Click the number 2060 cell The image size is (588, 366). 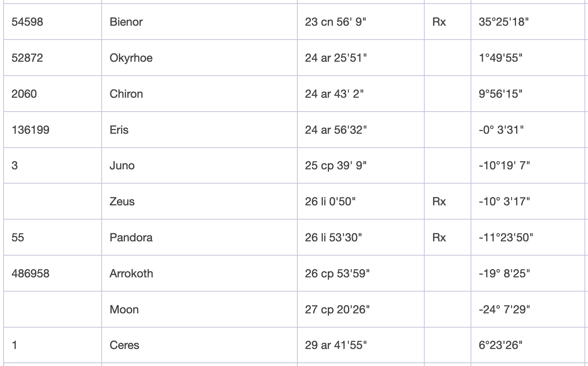24,94
